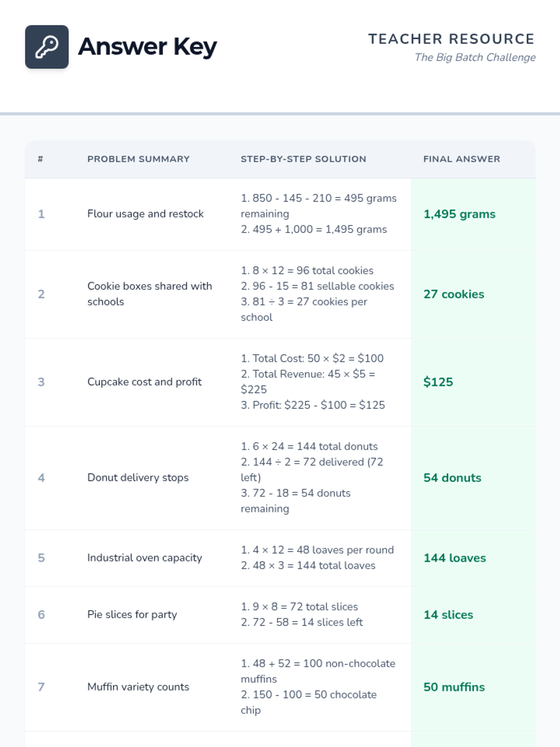This screenshot has width=560, height=747.
Task: Select Cookie boxes shared with schools
Action: (x=150, y=294)
